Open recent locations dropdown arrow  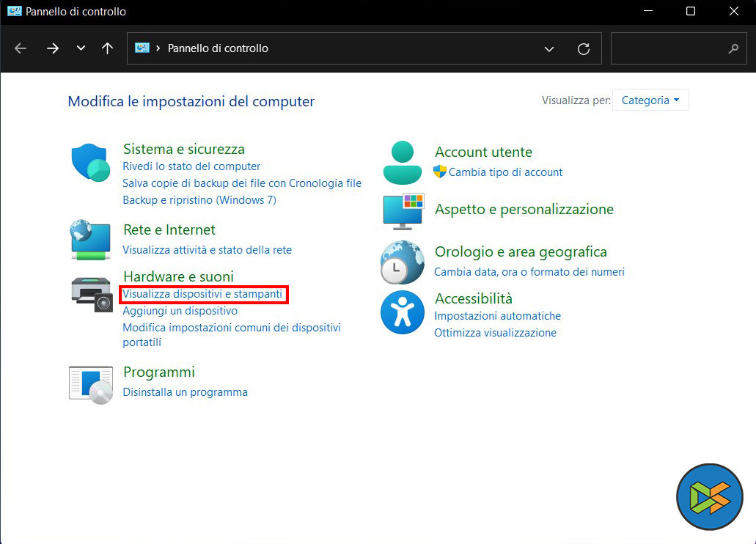pyautogui.click(x=81, y=48)
